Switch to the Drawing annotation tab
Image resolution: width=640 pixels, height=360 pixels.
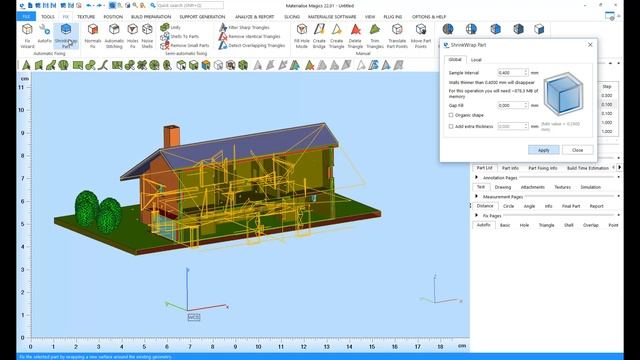tap(502, 187)
